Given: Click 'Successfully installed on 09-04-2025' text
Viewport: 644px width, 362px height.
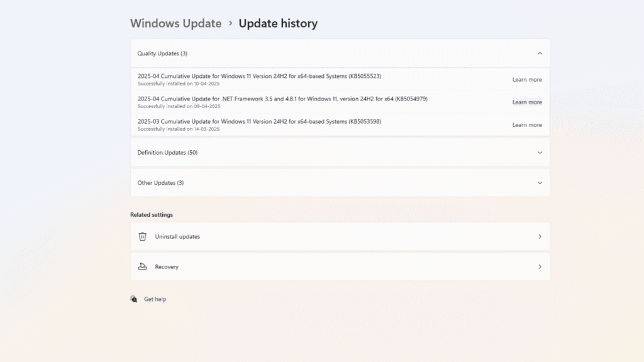Looking at the screenshot, I should pyautogui.click(x=179, y=106).
